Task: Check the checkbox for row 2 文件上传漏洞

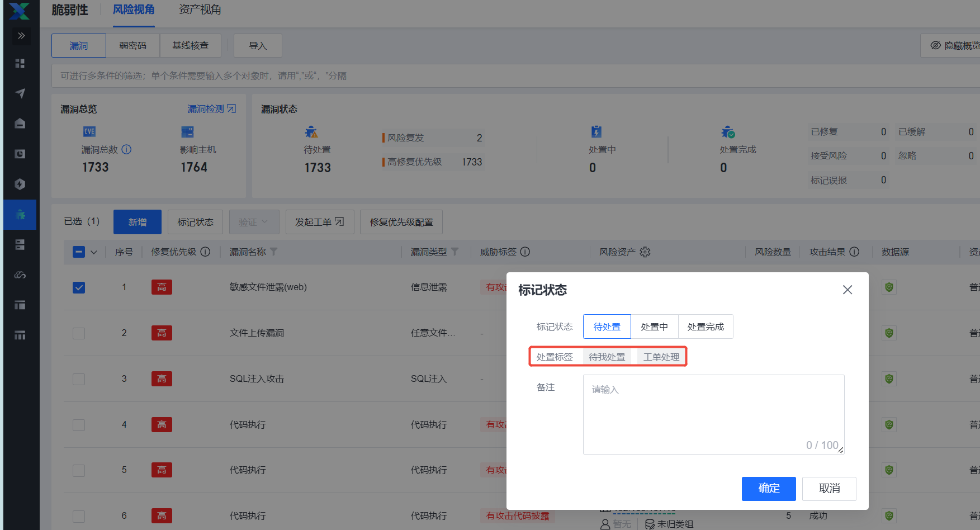Action: (x=79, y=333)
